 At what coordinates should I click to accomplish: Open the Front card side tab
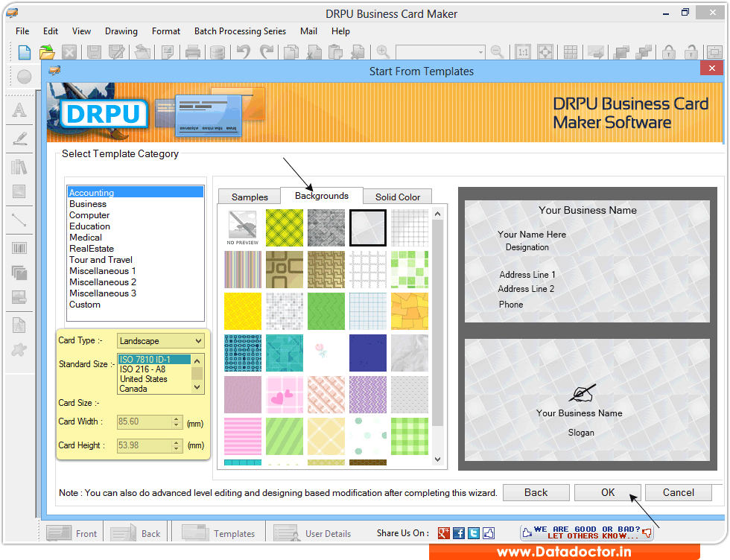(73, 533)
